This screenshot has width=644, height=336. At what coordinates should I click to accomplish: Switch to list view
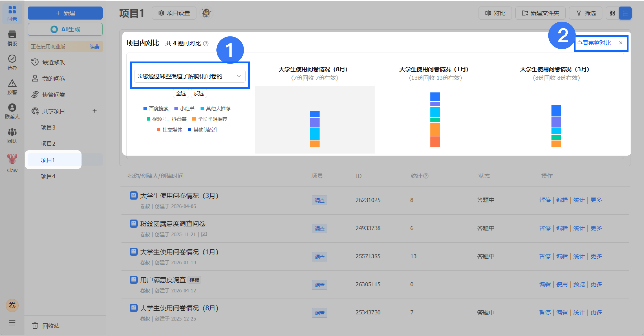625,13
